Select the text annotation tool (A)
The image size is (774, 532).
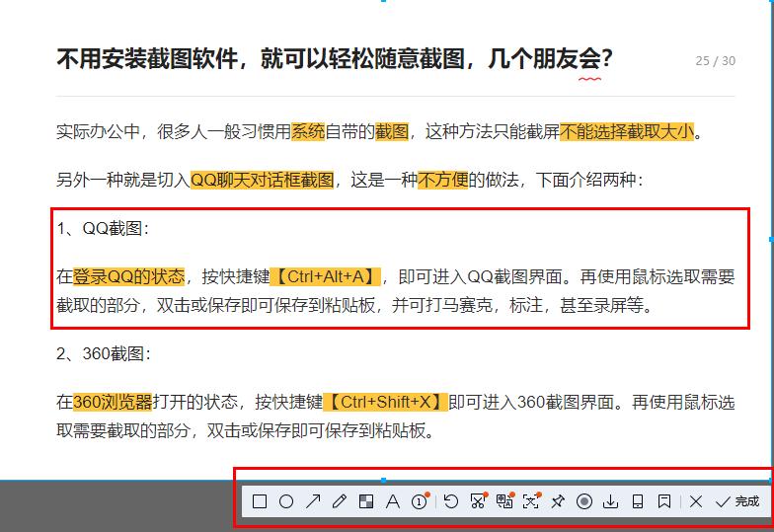[393, 501]
